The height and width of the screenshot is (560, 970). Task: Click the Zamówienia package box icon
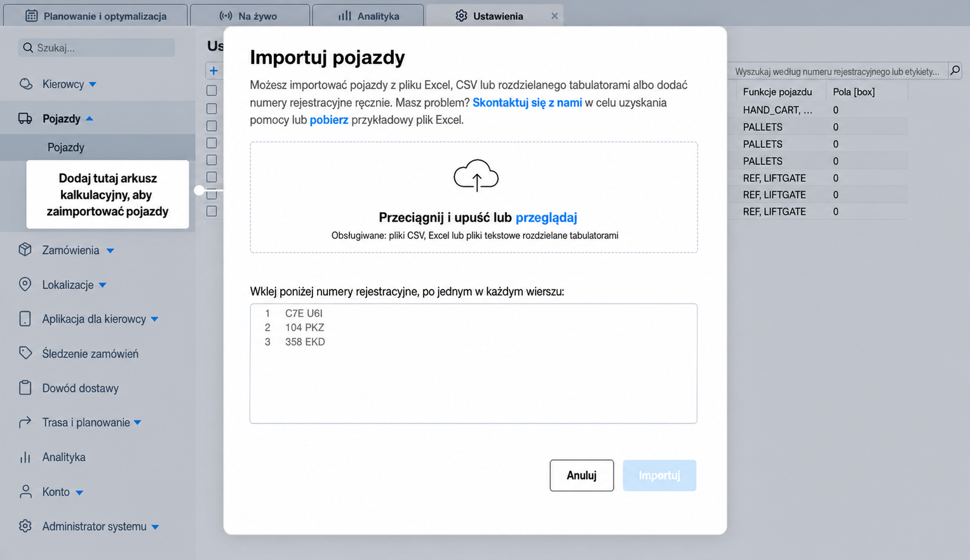[25, 250]
